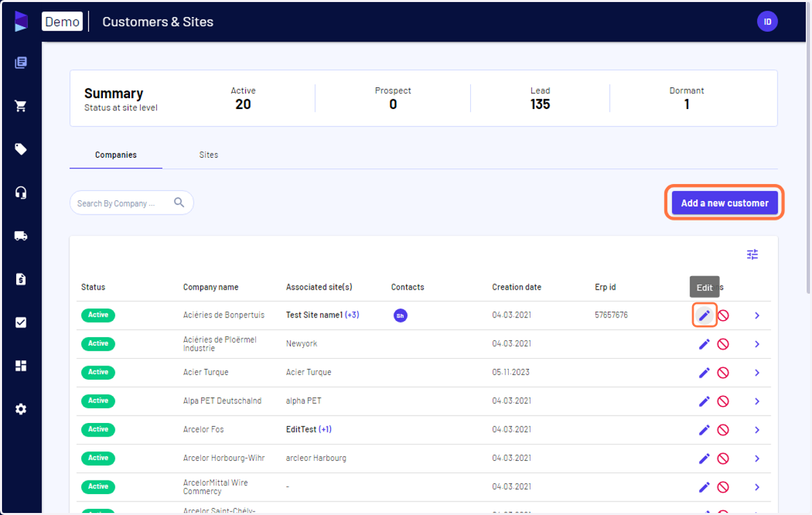The height and width of the screenshot is (515, 812).
Task: Sort by Erp id column header
Action: 605,287
